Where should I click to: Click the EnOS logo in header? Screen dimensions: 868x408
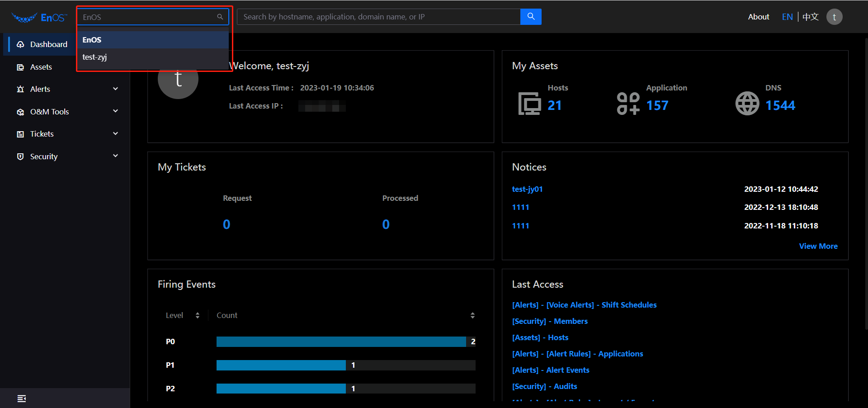(x=39, y=17)
